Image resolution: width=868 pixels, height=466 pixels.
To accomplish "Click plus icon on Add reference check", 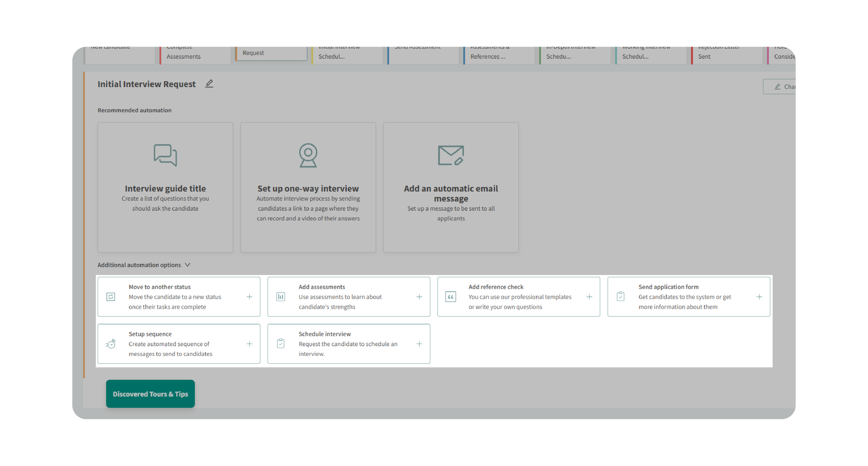I will 589,297.
